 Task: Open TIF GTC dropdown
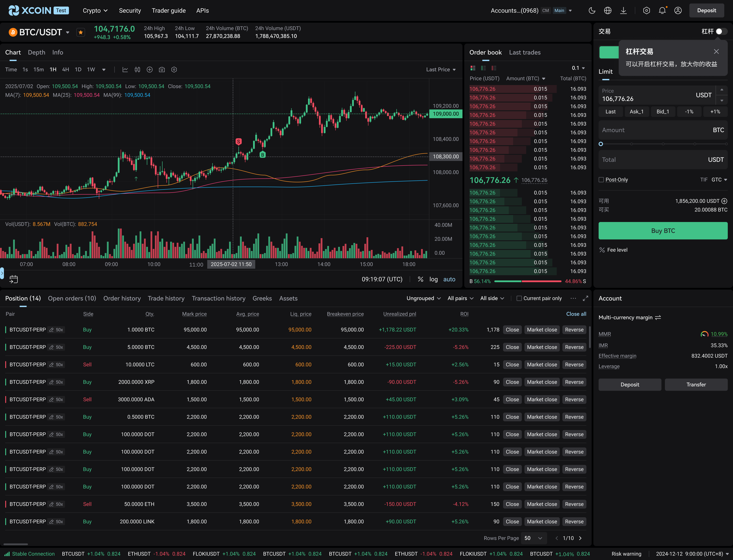pos(719,180)
